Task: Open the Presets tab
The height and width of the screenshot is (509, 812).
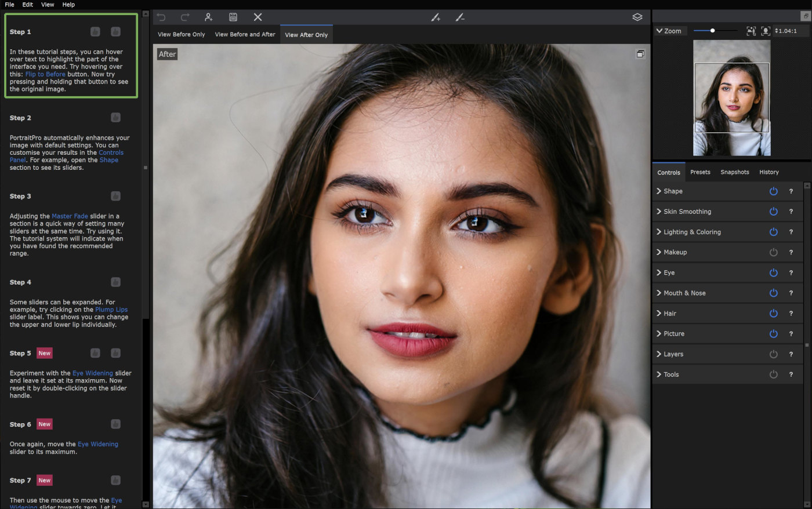Action: click(700, 172)
